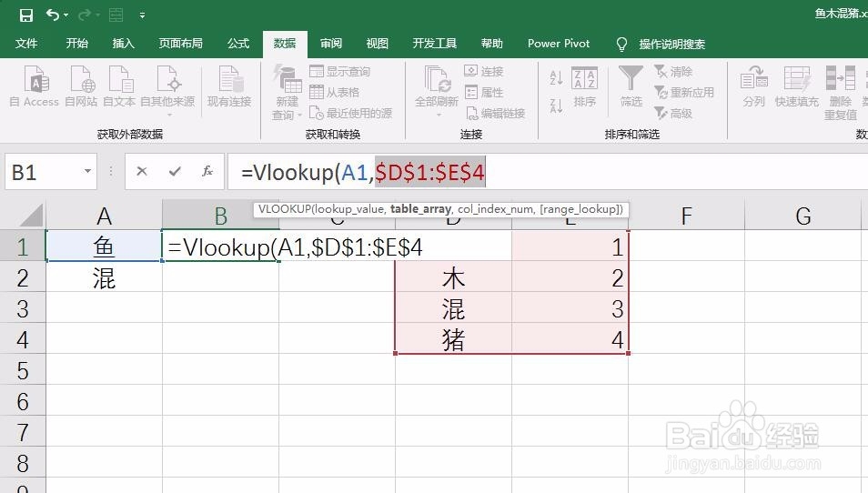Viewport: 868px width, 493px height.
Task: Click cell D2 containing 木
Action: coord(453,277)
